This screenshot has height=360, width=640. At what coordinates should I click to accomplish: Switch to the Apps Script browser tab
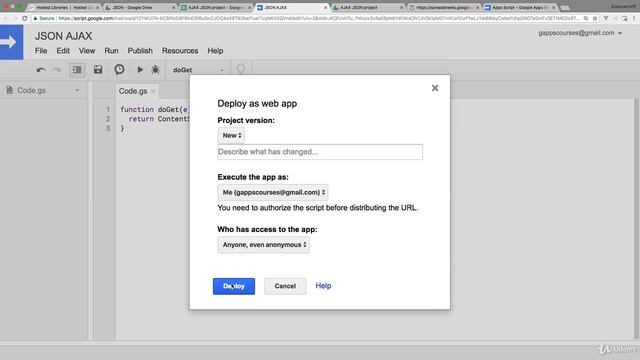(x=520, y=7)
